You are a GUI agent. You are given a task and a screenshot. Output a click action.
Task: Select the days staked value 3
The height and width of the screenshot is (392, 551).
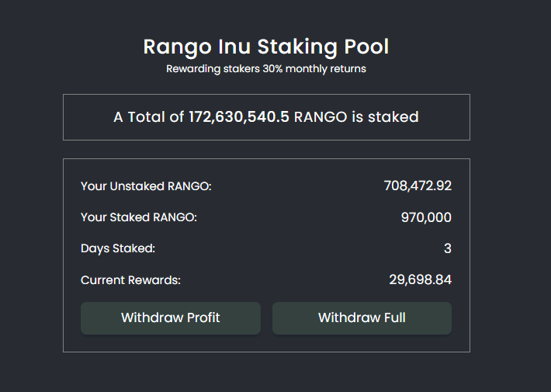[x=448, y=248]
